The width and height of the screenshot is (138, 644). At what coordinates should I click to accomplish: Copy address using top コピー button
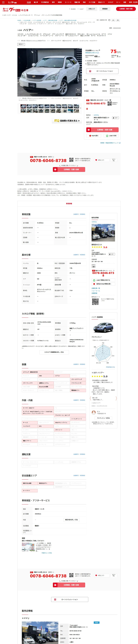click(115, 118)
